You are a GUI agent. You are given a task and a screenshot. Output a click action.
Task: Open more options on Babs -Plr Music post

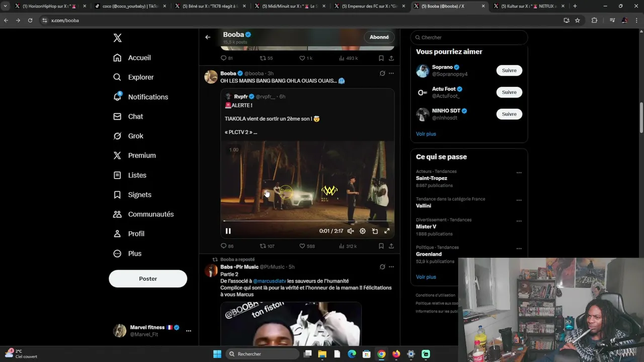coord(391,267)
